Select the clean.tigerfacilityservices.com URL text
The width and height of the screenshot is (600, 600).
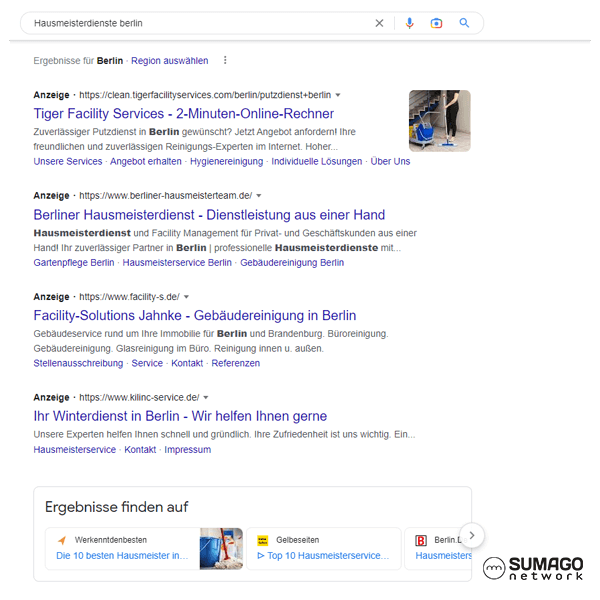(x=205, y=95)
